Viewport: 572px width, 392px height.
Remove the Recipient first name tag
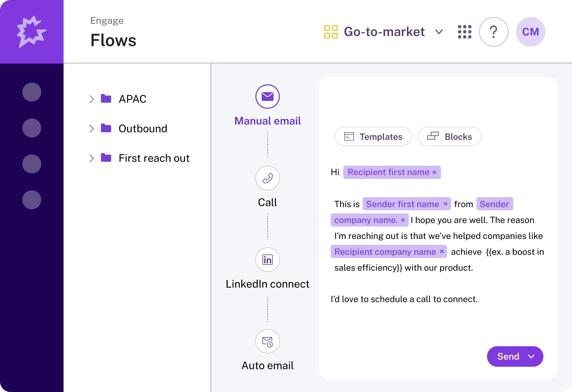434,172
